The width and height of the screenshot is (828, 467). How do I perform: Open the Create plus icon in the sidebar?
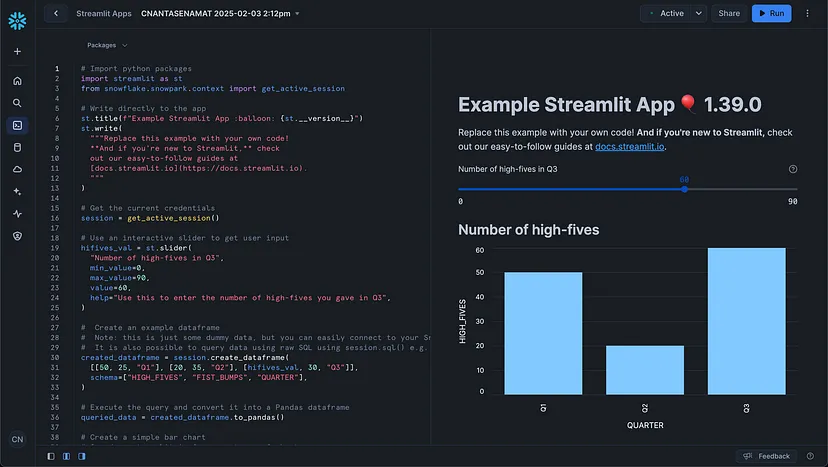coord(17,51)
